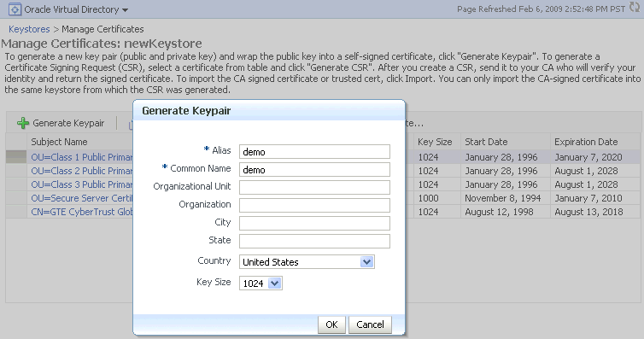Screen dimensions: 644x339
Task: Click the City input field
Action: coord(314,223)
